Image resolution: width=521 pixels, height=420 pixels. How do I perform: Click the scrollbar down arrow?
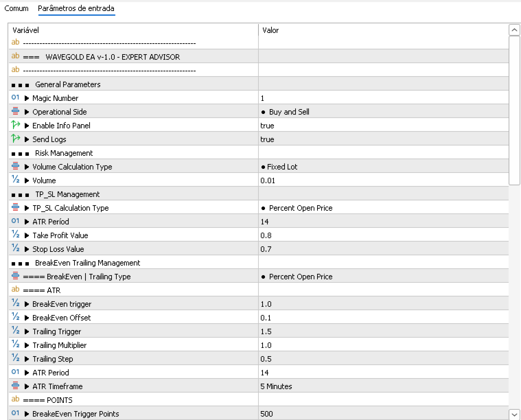514,413
